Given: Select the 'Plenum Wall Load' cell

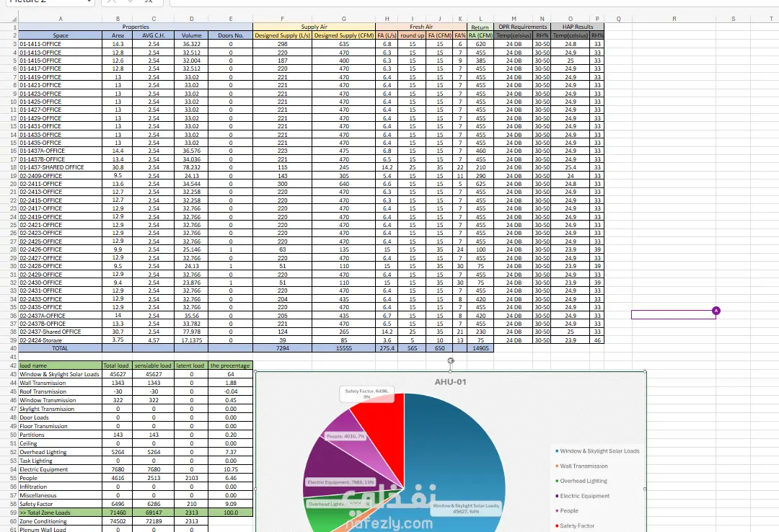Looking at the screenshot, I should [x=61, y=530].
